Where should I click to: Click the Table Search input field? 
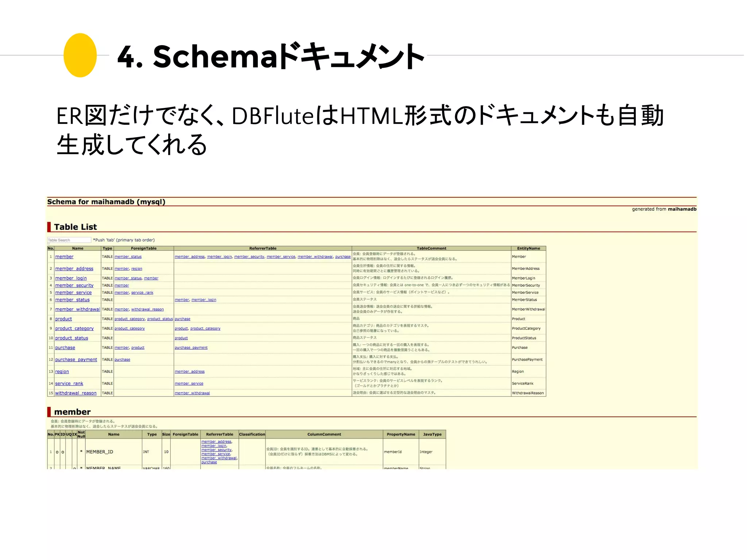point(69,240)
